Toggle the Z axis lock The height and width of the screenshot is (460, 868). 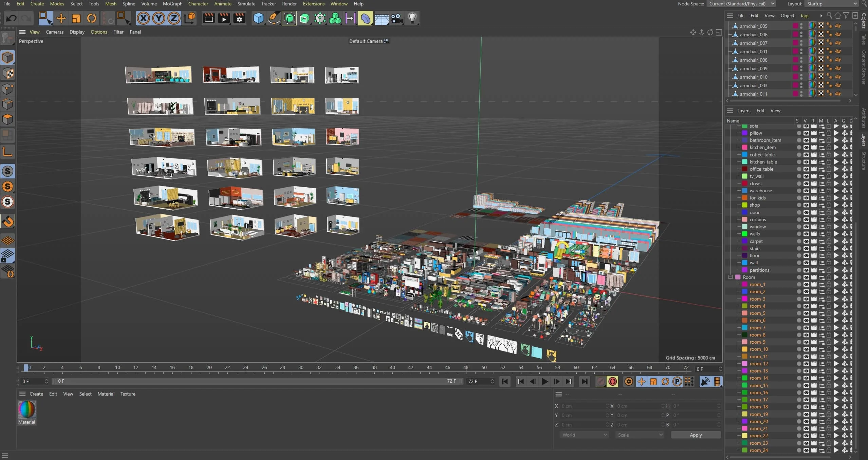(x=174, y=18)
